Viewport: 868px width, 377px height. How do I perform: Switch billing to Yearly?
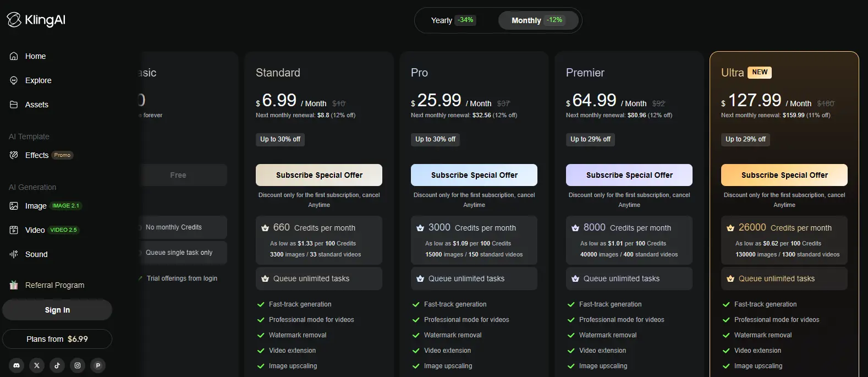pyautogui.click(x=452, y=20)
